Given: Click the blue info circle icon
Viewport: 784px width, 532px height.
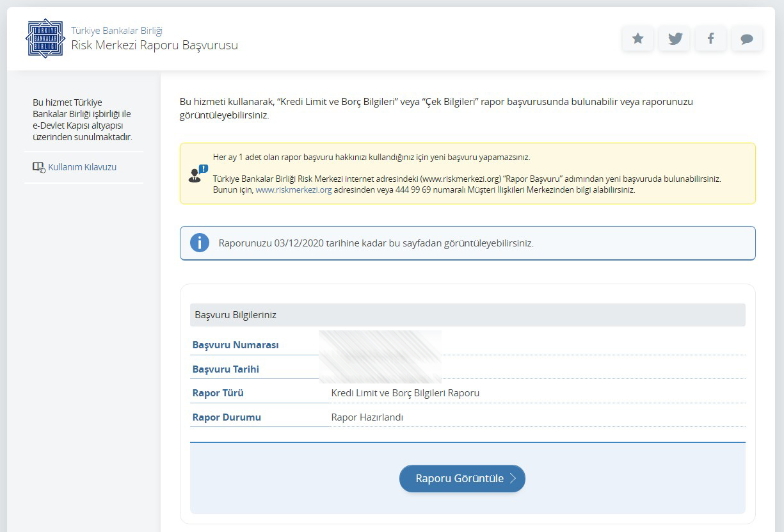Looking at the screenshot, I should [200, 243].
